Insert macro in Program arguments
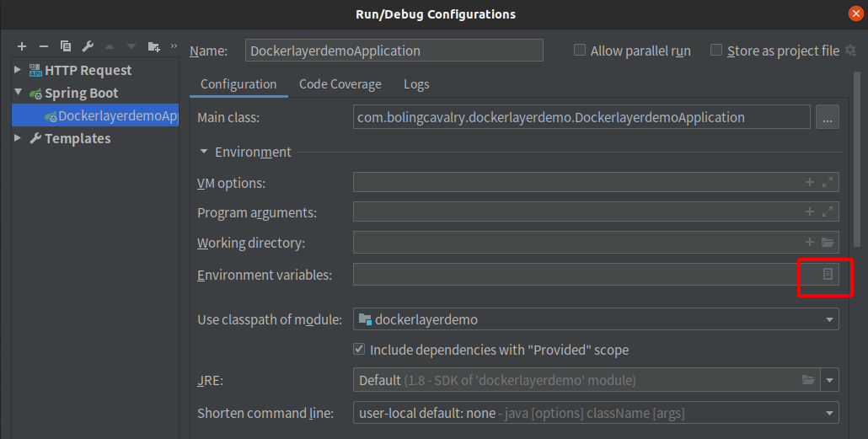Viewport: 868px width, 439px height. click(x=809, y=212)
